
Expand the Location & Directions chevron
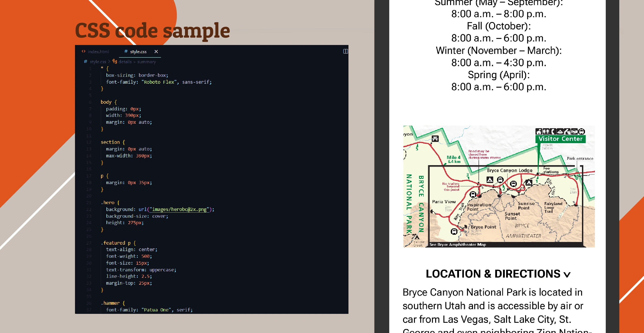567,274
